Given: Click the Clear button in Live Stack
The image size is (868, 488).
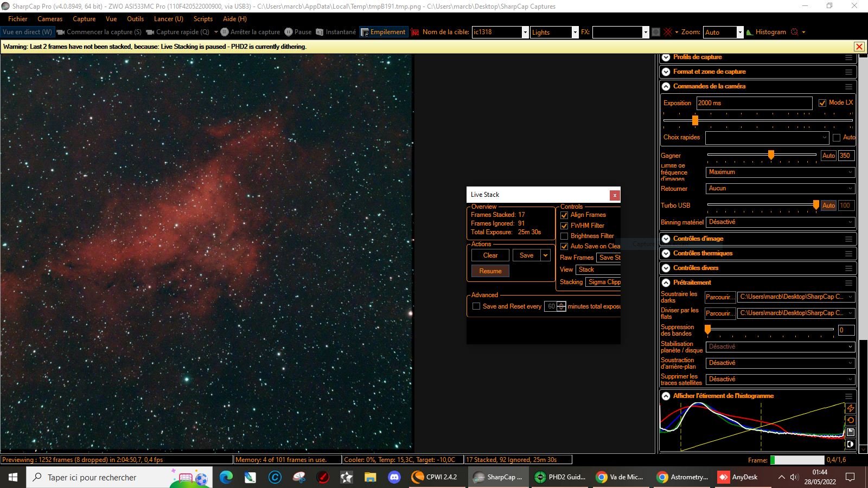Looking at the screenshot, I should [490, 255].
